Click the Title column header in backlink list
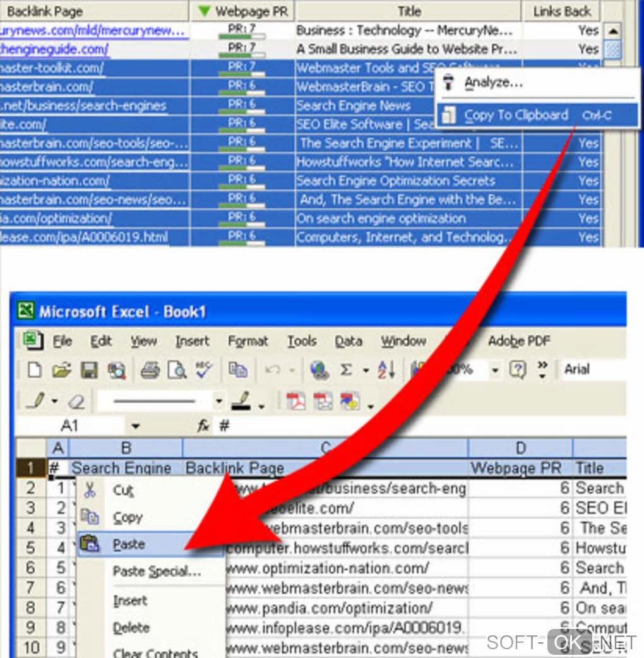The image size is (644, 658). pos(408,11)
